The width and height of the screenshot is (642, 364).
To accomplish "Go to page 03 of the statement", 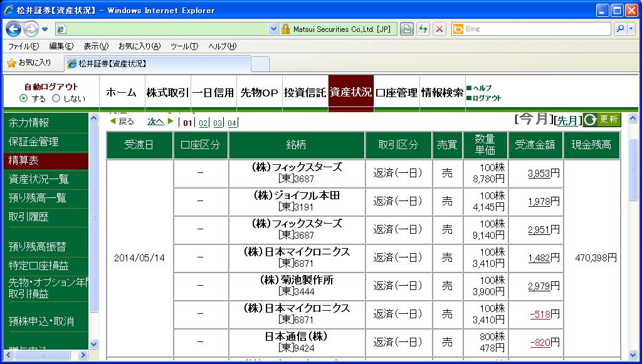I will pos(218,123).
